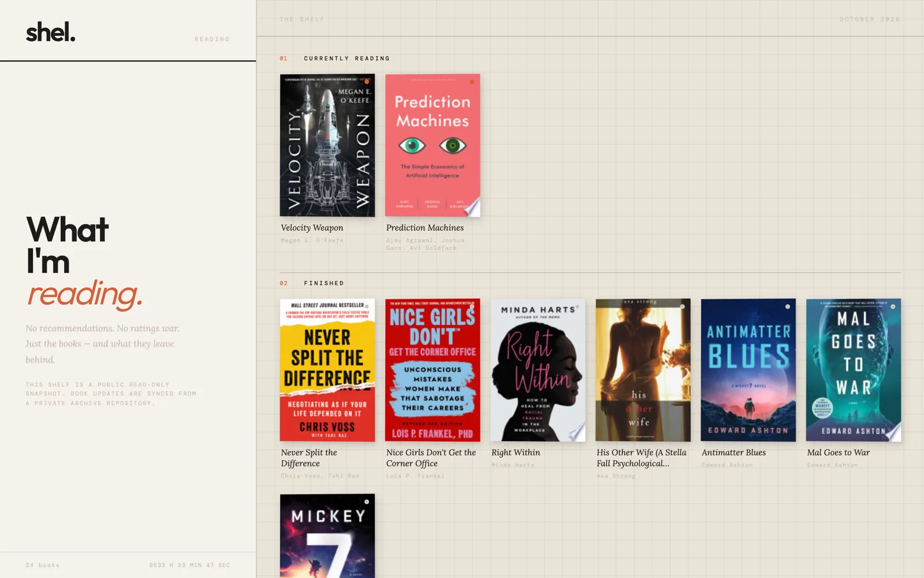Open the Velocity Weapon book cover
The height and width of the screenshot is (578, 924).
[x=327, y=145]
